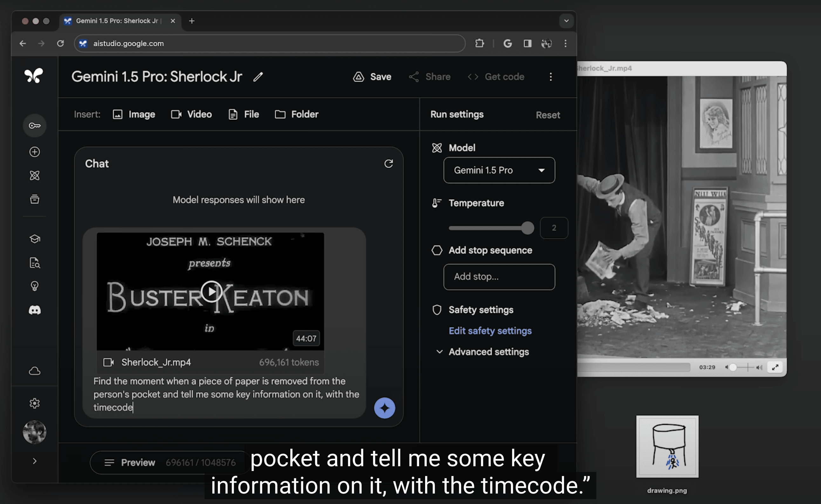Screen dimensions: 821x504
Task: Click the Save button
Action: click(x=372, y=77)
